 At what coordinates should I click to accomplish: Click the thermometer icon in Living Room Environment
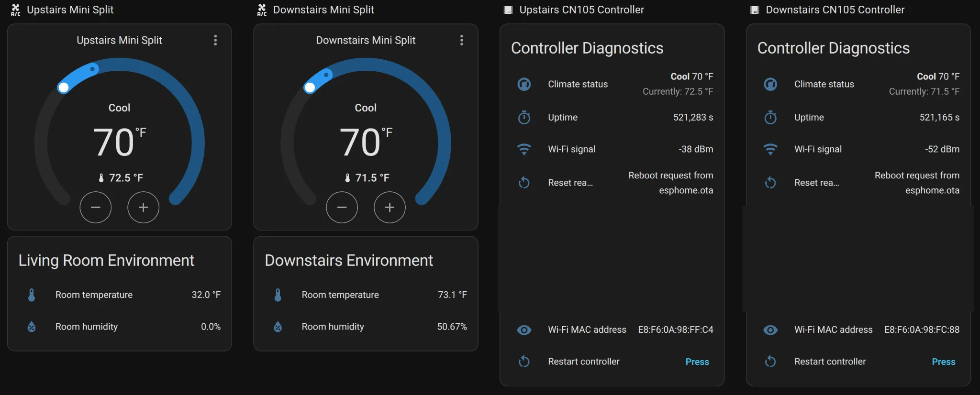(32, 295)
